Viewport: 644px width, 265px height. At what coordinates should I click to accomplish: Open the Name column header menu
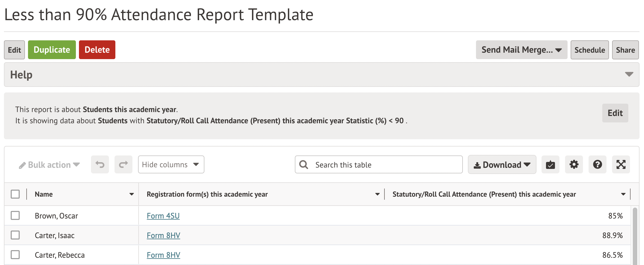pyautogui.click(x=131, y=194)
